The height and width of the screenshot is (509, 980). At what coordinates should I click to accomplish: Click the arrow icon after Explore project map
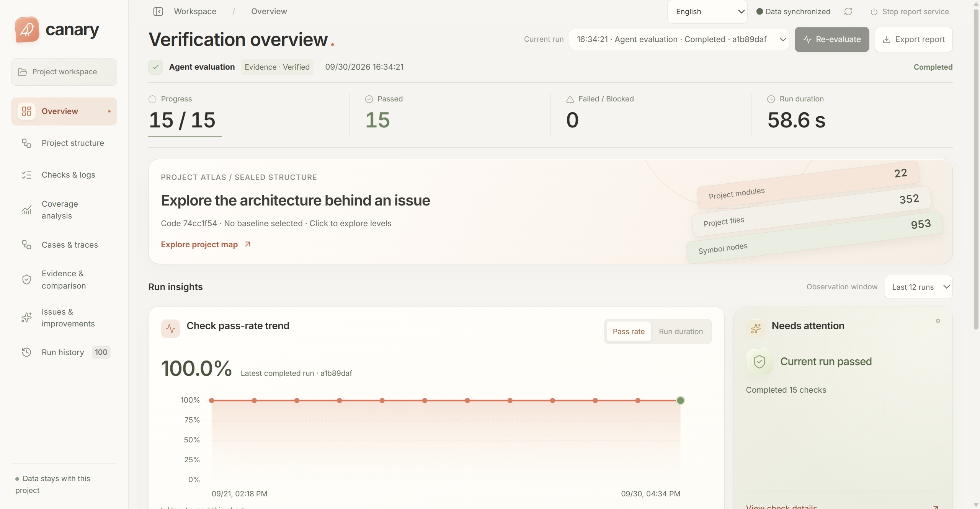point(248,244)
